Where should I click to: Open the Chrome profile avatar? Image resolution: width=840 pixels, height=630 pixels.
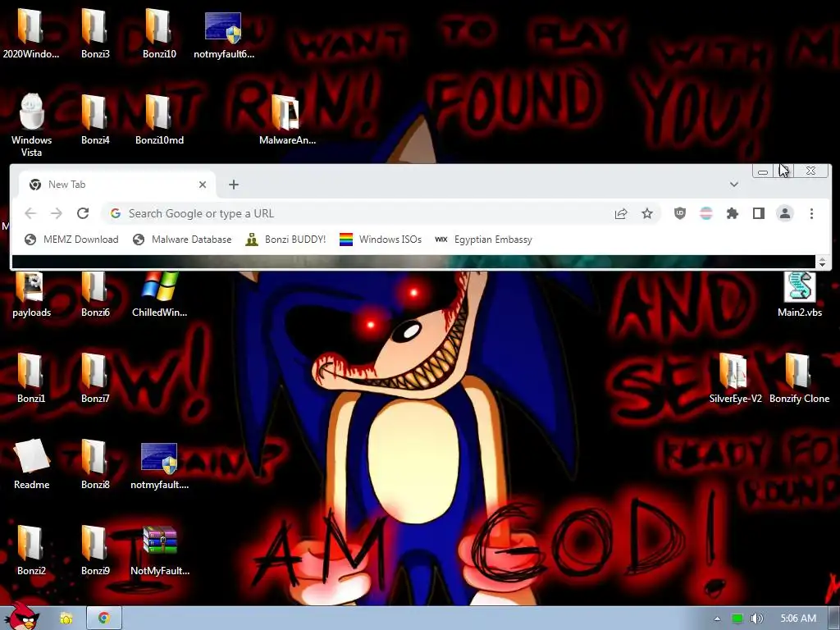click(785, 213)
